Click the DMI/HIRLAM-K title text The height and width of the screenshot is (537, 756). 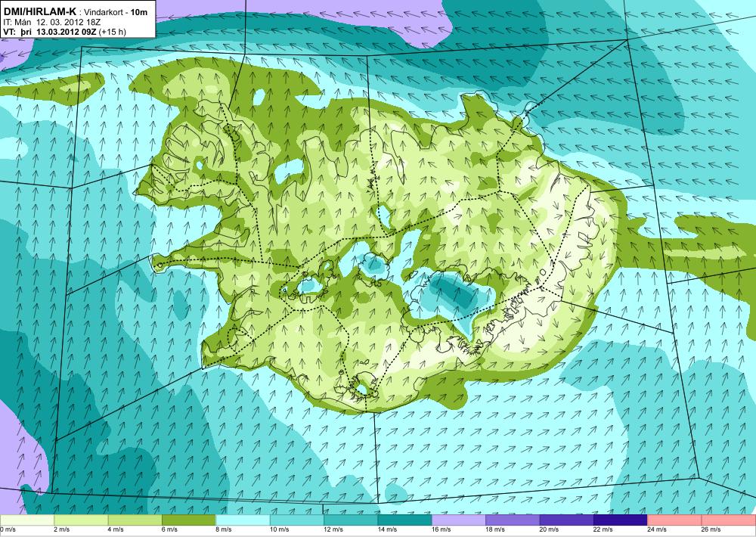pos(39,12)
